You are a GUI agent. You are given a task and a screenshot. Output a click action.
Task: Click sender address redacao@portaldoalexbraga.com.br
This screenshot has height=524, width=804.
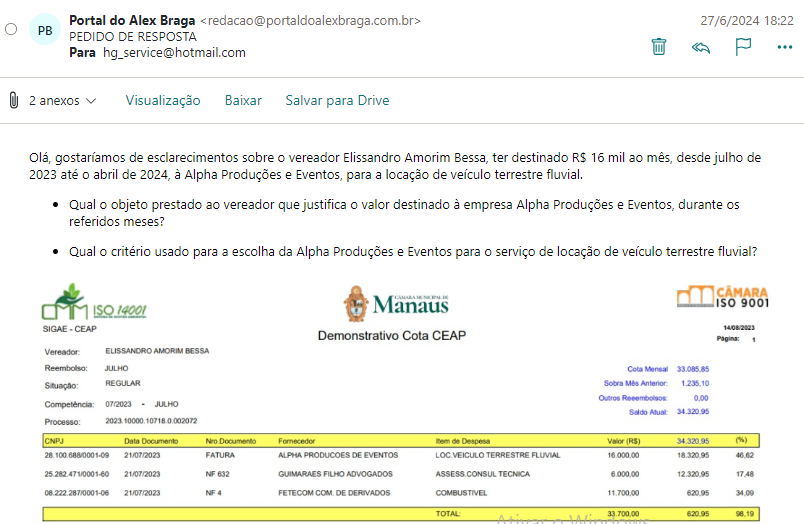(x=311, y=21)
